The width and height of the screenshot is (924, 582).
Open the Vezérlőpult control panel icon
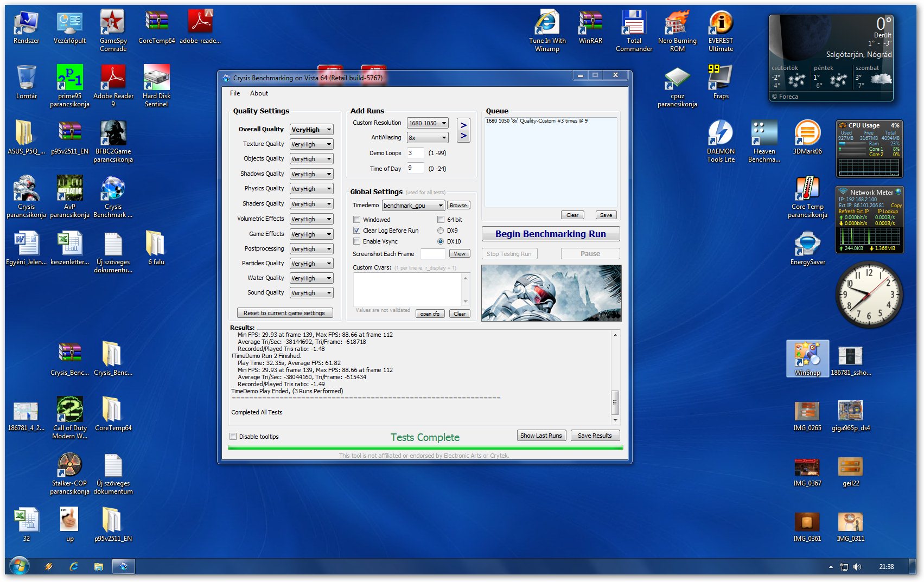point(69,27)
